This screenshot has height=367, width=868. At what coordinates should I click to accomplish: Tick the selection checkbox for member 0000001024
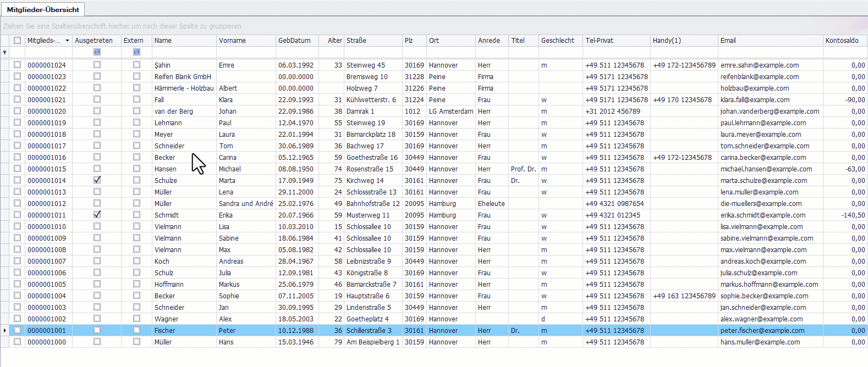(18, 65)
